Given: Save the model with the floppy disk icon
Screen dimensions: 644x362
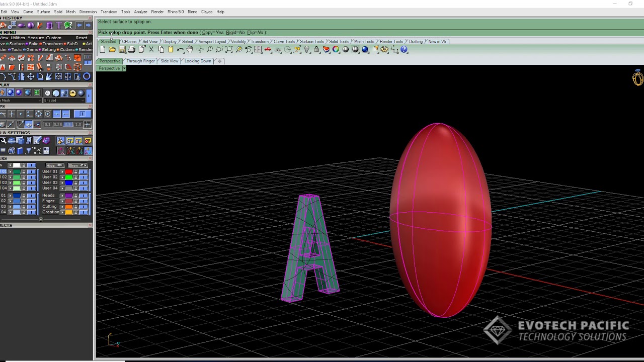Looking at the screenshot, I should pos(122,49).
